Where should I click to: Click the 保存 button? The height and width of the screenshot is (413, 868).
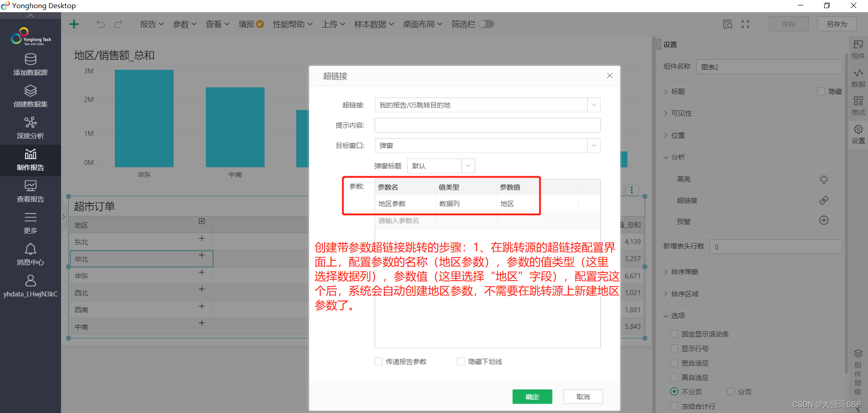(789, 24)
